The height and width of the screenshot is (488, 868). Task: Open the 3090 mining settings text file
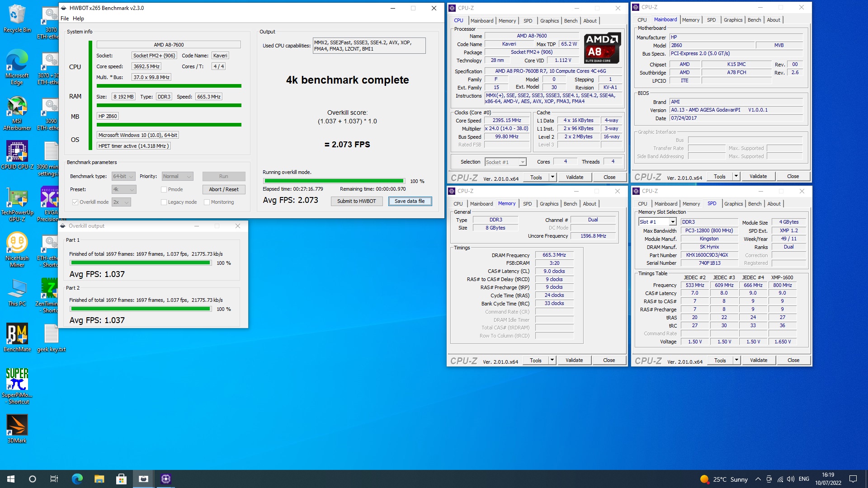pyautogui.click(x=49, y=159)
